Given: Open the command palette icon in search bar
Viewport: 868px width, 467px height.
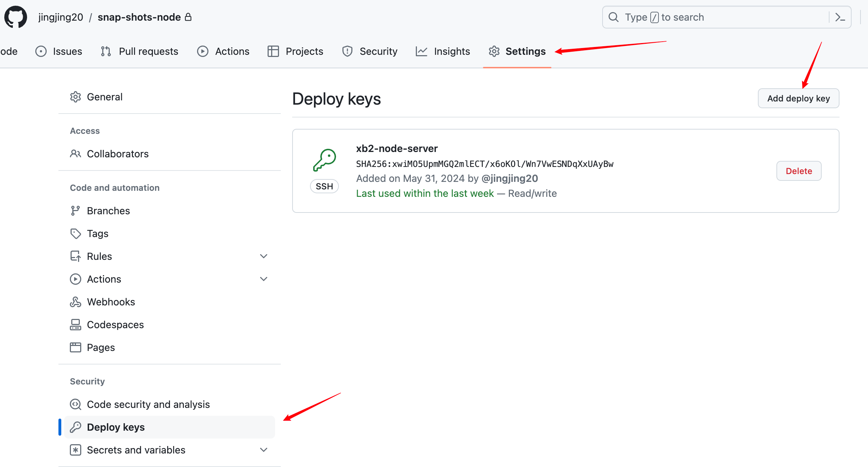Looking at the screenshot, I should [840, 17].
